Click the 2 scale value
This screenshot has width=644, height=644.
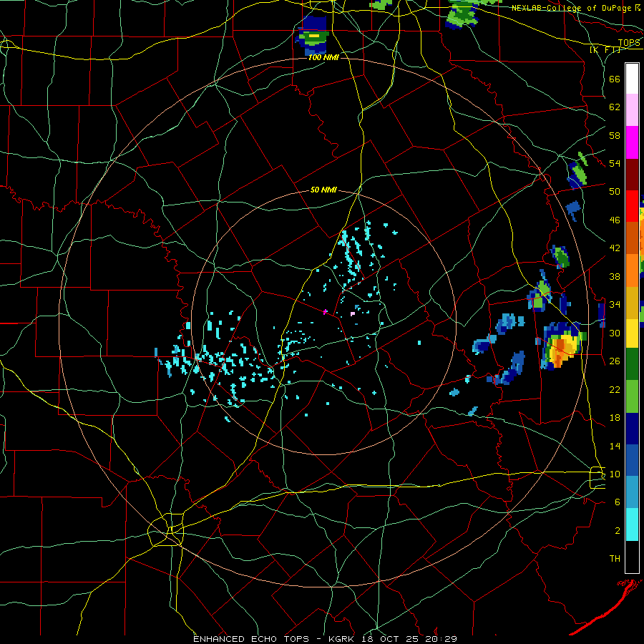[x=618, y=531]
